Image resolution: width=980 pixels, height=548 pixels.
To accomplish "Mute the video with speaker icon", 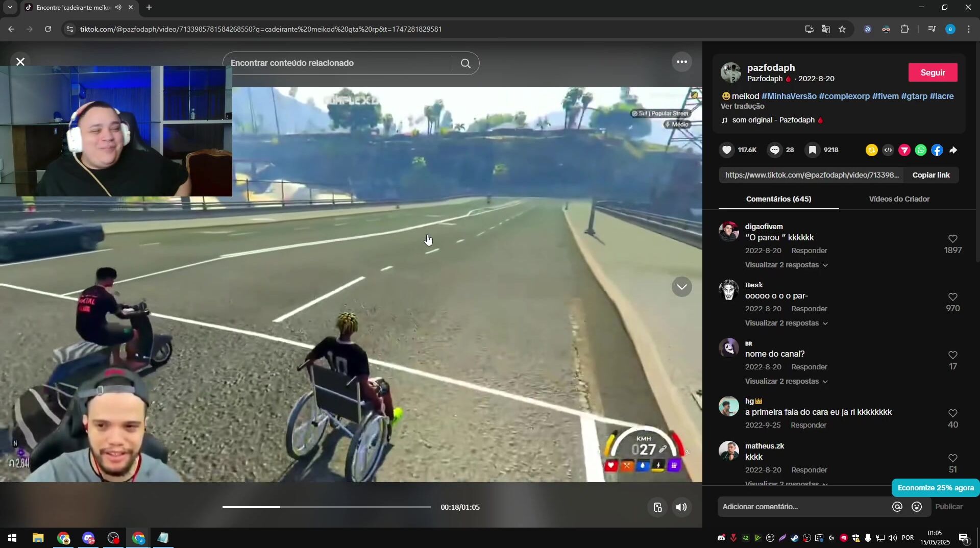I will [x=681, y=507].
